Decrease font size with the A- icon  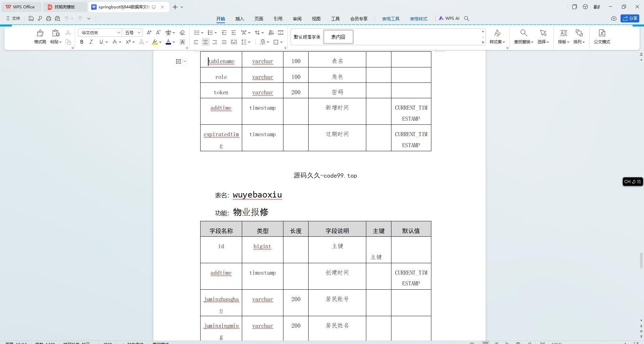click(158, 33)
